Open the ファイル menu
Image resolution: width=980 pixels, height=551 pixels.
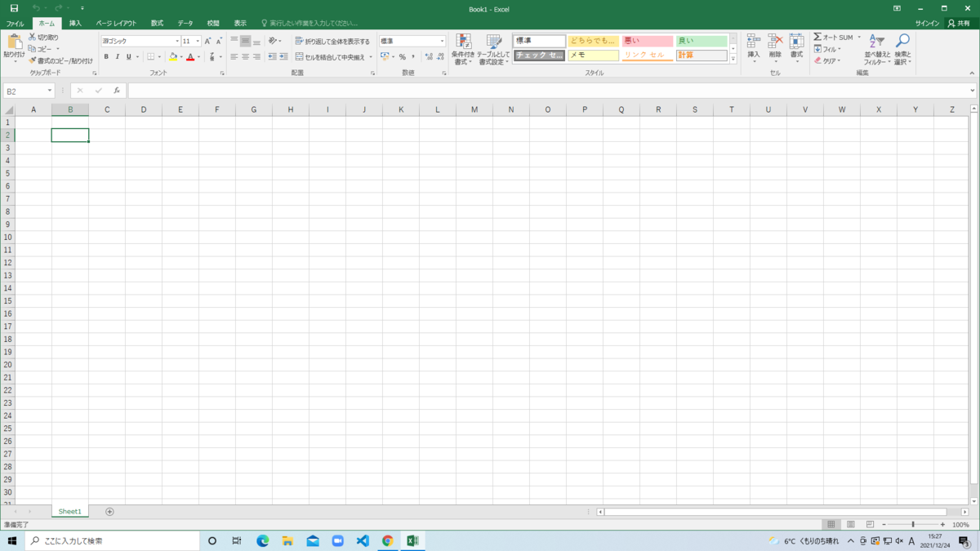coord(14,23)
